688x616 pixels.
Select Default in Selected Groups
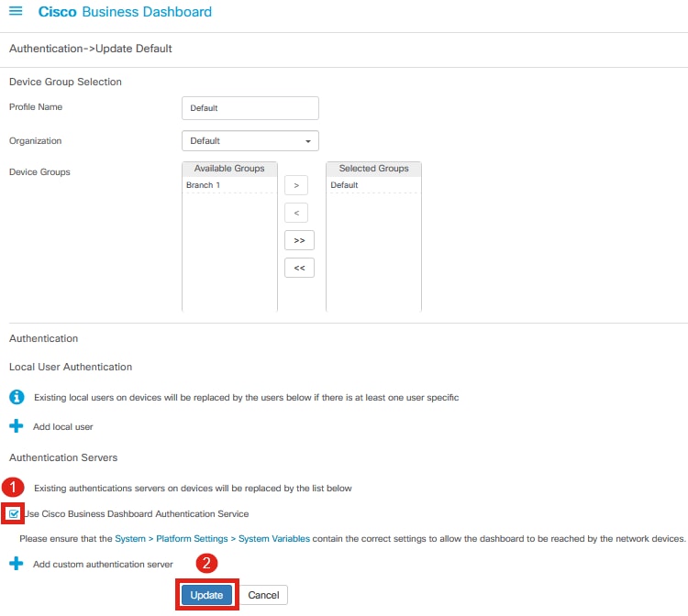(x=373, y=185)
